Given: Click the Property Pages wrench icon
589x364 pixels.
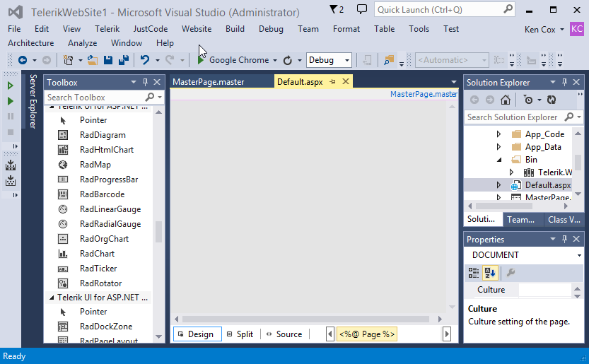Looking at the screenshot, I should pos(511,273).
